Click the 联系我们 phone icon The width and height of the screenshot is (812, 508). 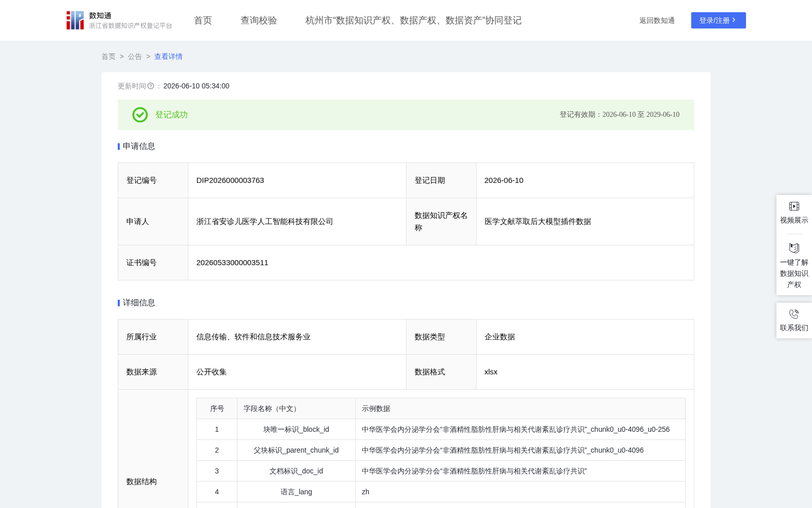(x=794, y=314)
